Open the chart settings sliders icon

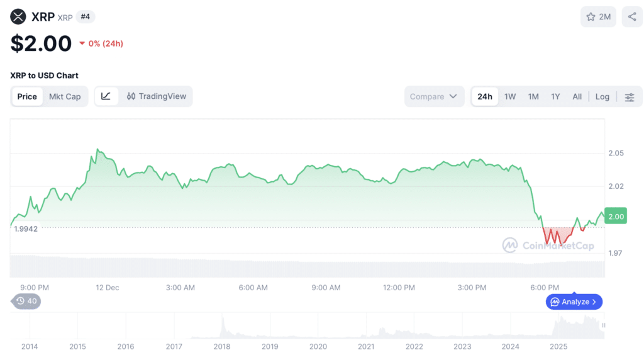point(629,97)
